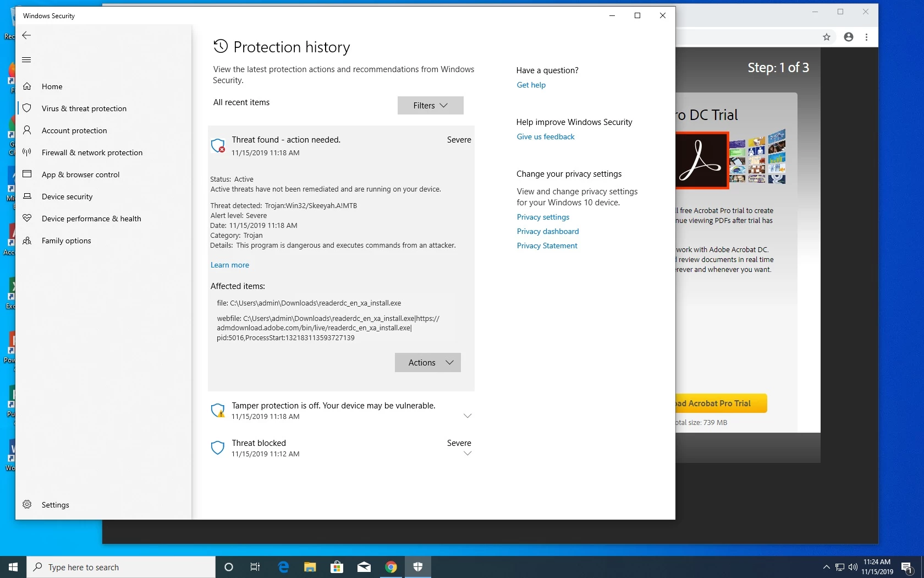
Task: Click the Family options people icon
Action: [x=27, y=241]
